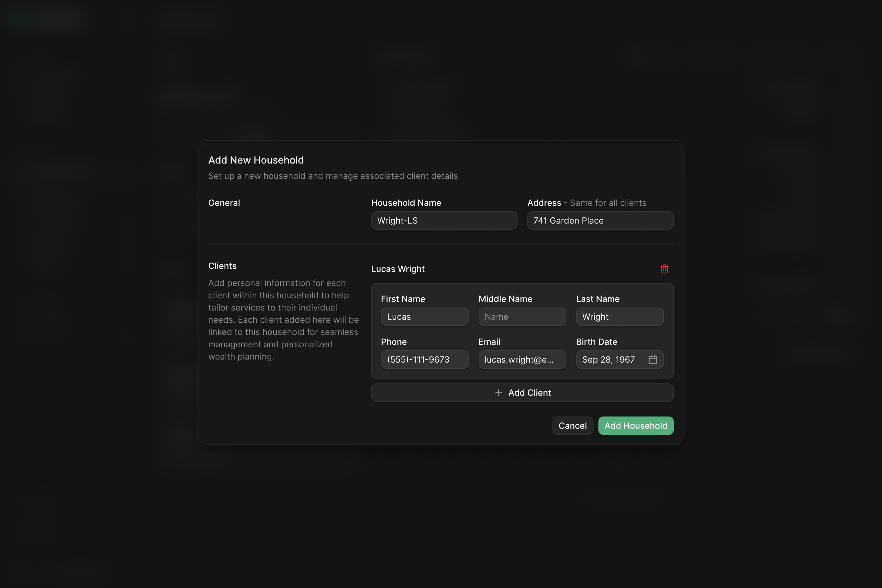Image resolution: width=882 pixels, height=588 pixels.
Task: Open the Birth Date field showing Sep 28, 1967
Action: coord(620,360)
